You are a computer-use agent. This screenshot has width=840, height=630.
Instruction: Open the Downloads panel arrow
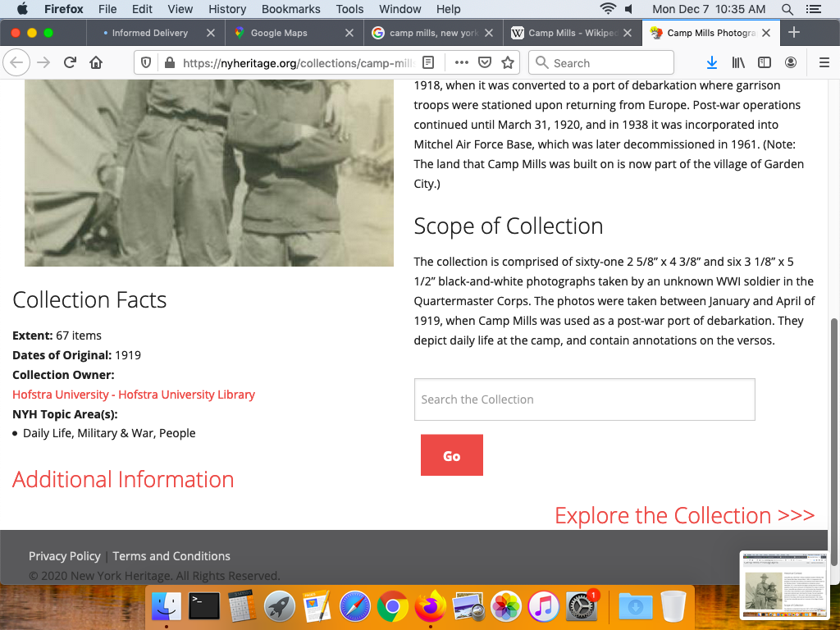click(712, 63)
